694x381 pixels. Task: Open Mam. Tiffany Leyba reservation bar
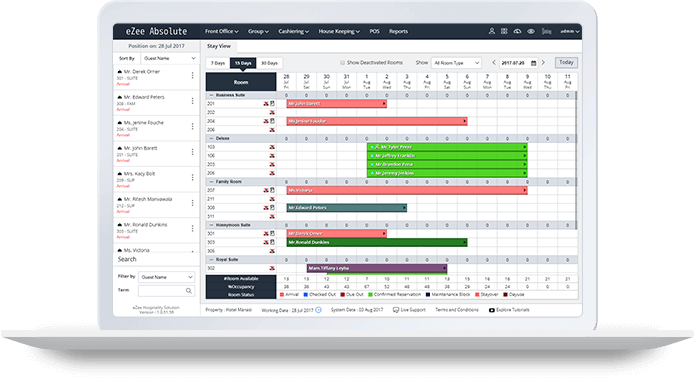377,268
